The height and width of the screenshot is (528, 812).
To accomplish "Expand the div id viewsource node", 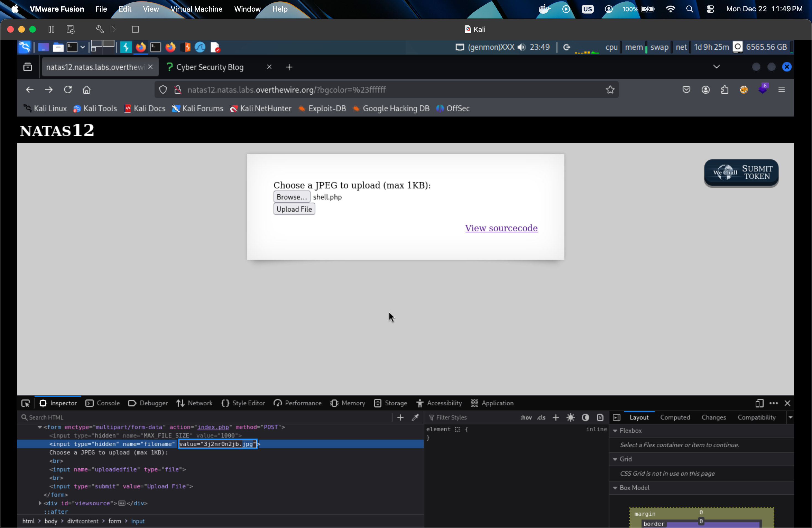I will 40,503.
